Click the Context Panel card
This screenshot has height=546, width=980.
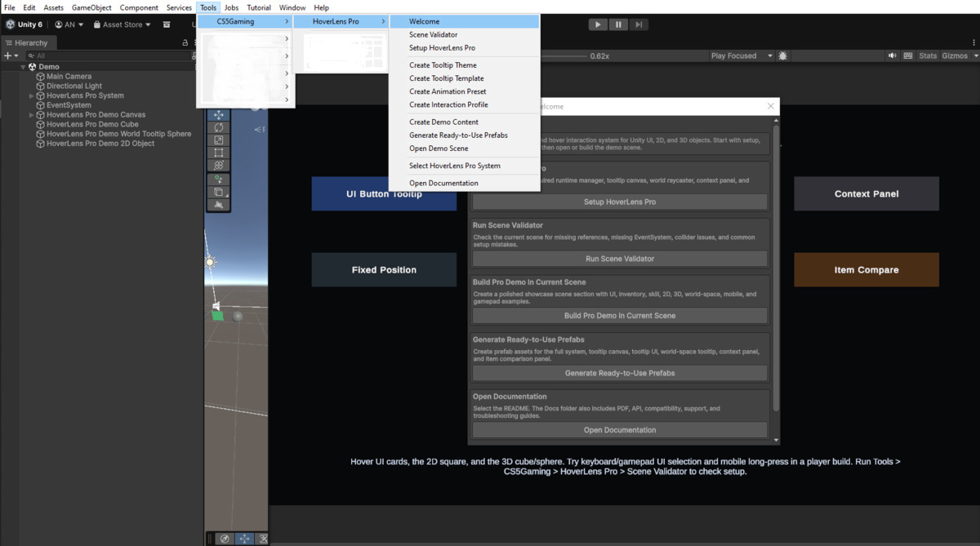866,194
